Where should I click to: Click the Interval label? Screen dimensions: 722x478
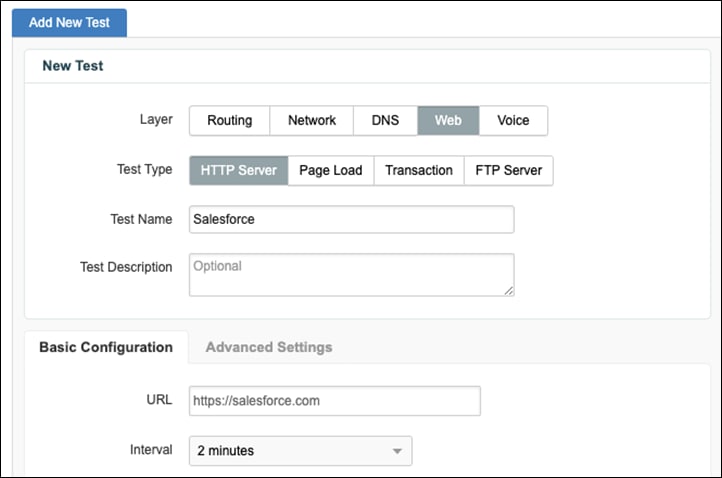151,449
